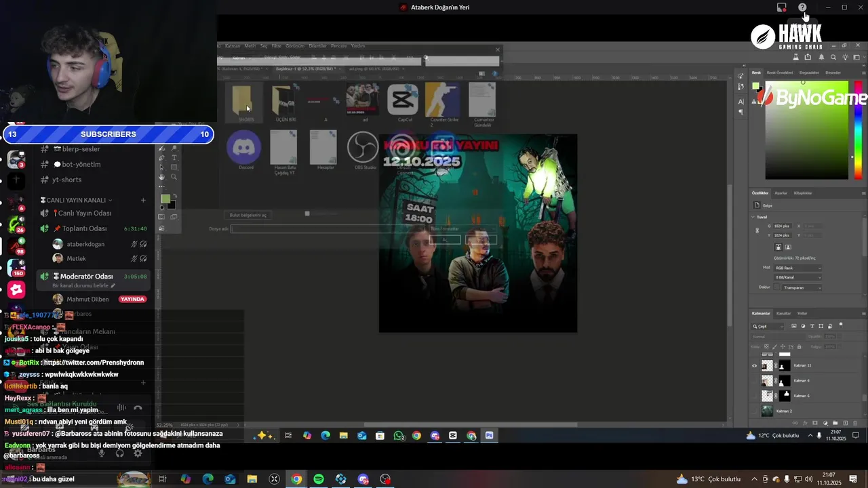This screenshot has height=488, width=868.
Task: Click the foreground color swatch in toolbar
Action: [165, 199]
